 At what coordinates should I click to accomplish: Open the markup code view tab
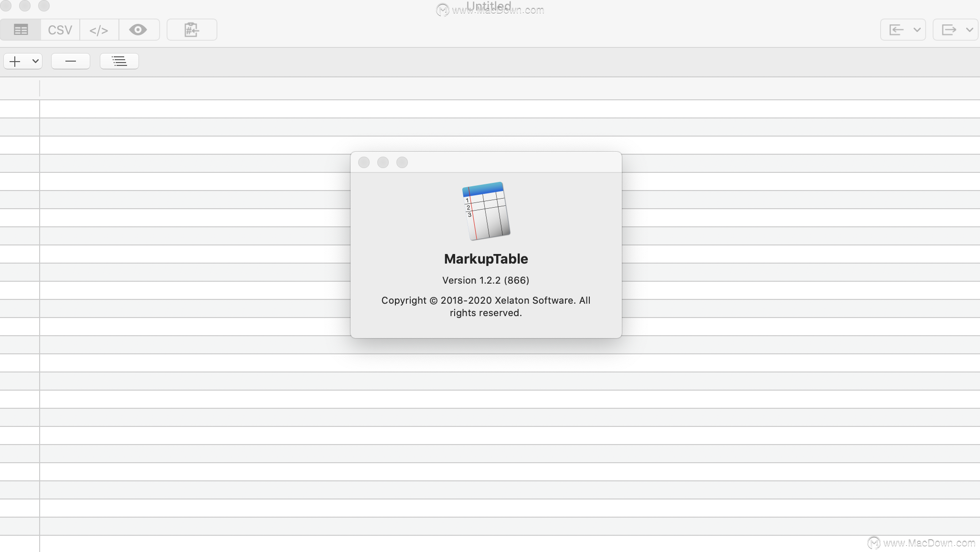[99, 30]
